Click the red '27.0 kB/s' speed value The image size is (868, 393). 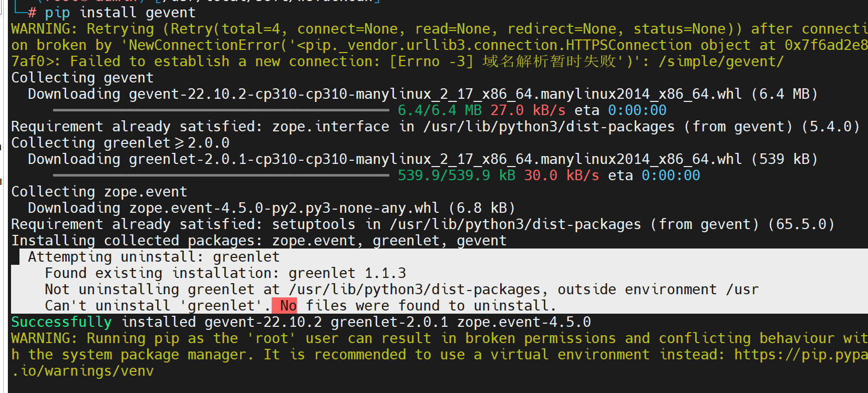click(528, 110)
